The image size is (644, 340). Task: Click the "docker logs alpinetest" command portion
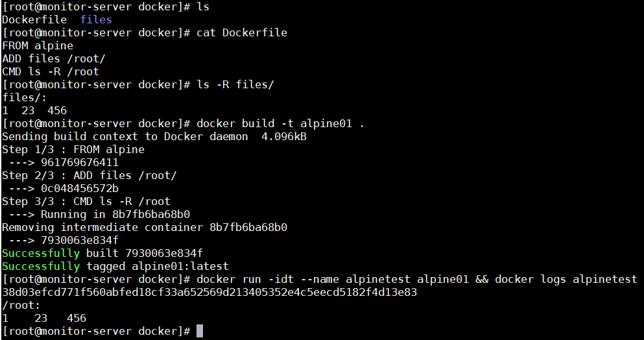[566, 279]
